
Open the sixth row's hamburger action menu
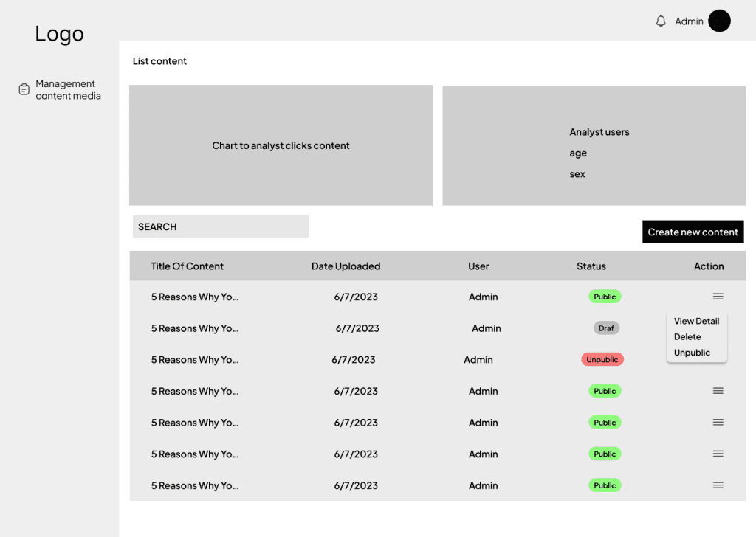click(x=718, y=454)
